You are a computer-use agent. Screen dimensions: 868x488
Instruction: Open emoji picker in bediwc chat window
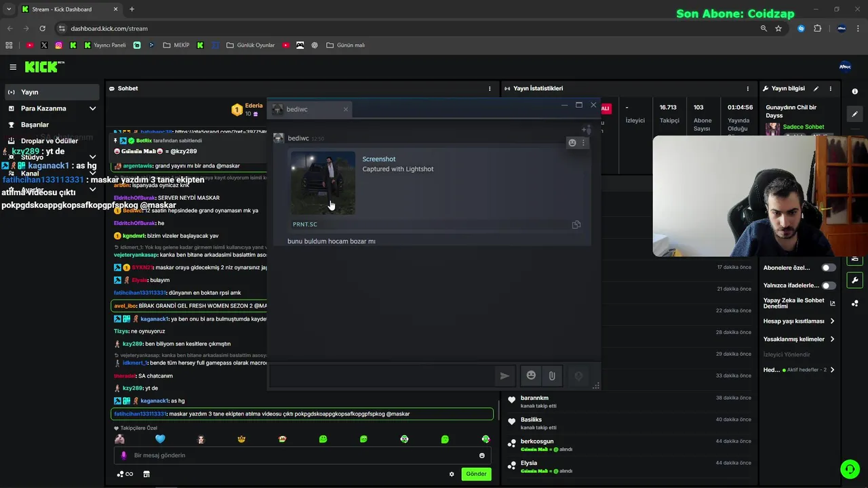point(531,375)
